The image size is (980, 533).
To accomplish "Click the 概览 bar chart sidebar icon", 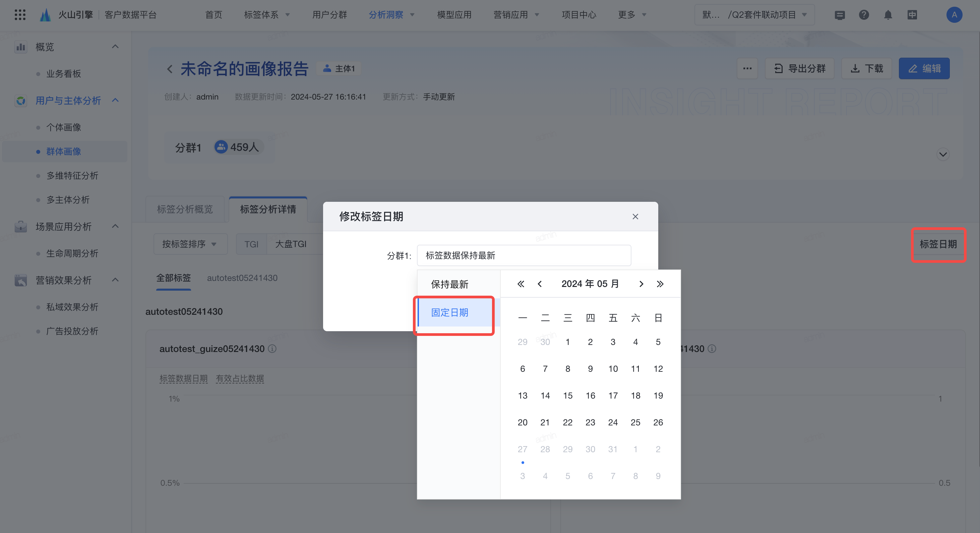I will click(x=20, y=47).
